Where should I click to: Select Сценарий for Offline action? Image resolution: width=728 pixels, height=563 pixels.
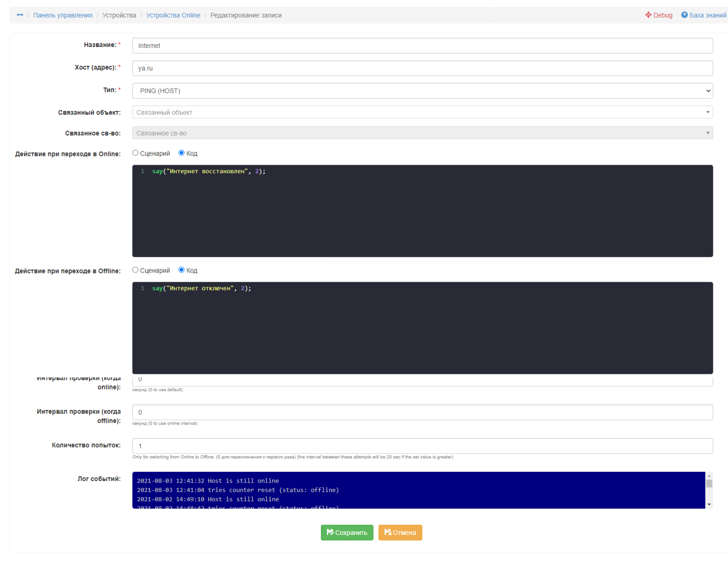pos(136,270)
